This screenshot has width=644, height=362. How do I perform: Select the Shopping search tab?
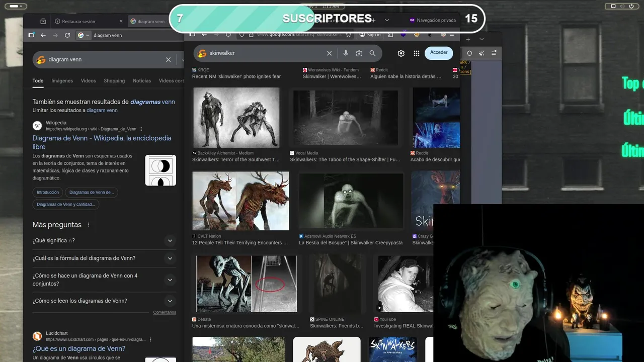pyautogui.click(x=114, y=81)
